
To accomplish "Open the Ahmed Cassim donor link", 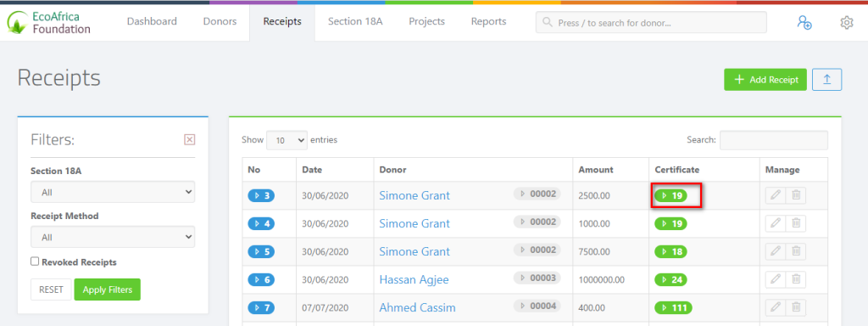I will tap(417, 307).
